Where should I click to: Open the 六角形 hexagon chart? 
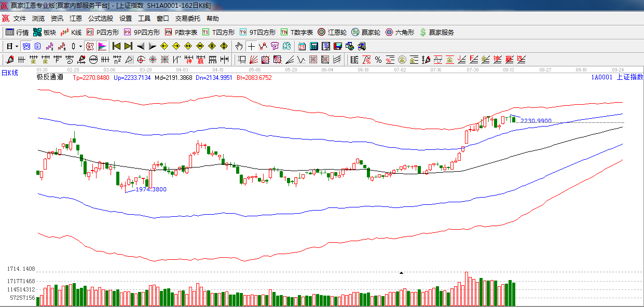(400, 32)
